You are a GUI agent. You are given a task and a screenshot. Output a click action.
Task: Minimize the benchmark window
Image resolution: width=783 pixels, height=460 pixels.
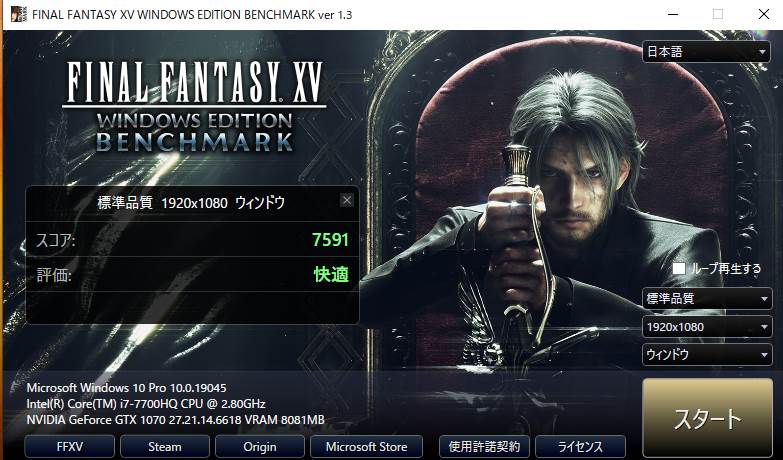pyautogui.click(x=673, y=14)
